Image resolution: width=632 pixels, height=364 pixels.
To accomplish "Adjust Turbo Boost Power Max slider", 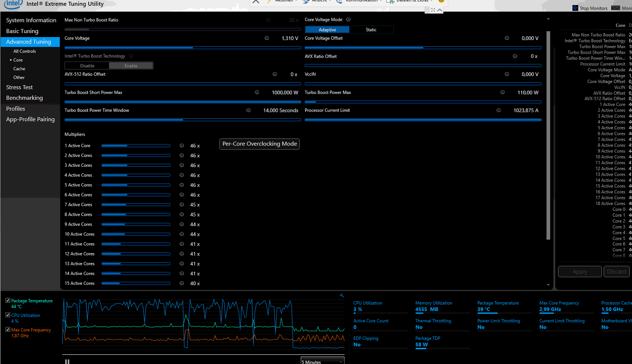I will 423,102.
